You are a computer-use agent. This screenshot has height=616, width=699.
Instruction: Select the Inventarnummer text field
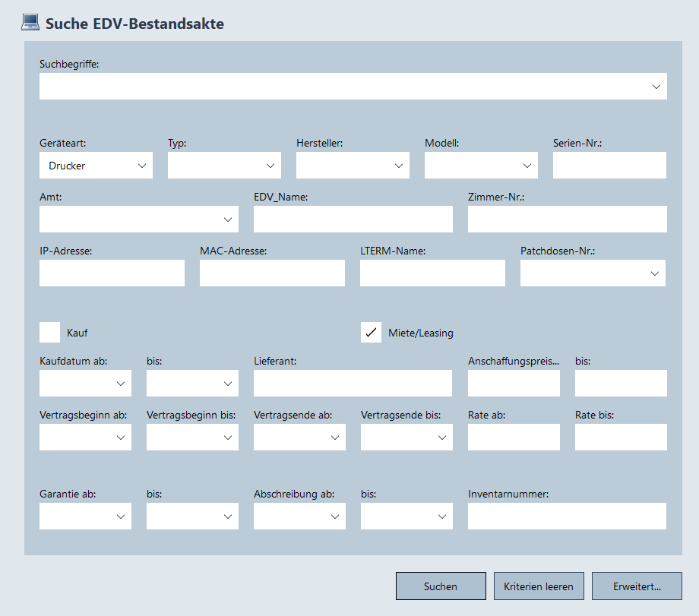pos(567,516)
